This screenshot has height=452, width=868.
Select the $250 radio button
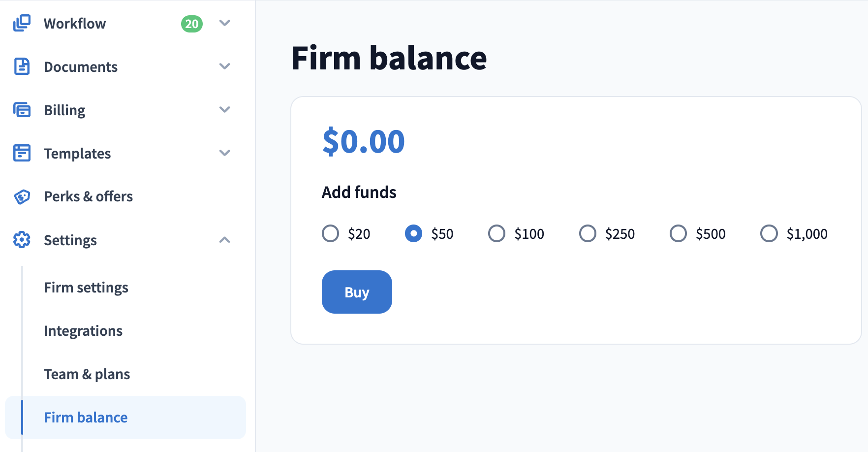pos(588,233)
